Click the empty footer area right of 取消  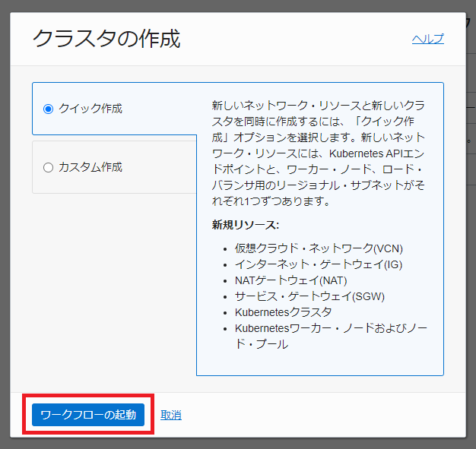click(319, 415)
